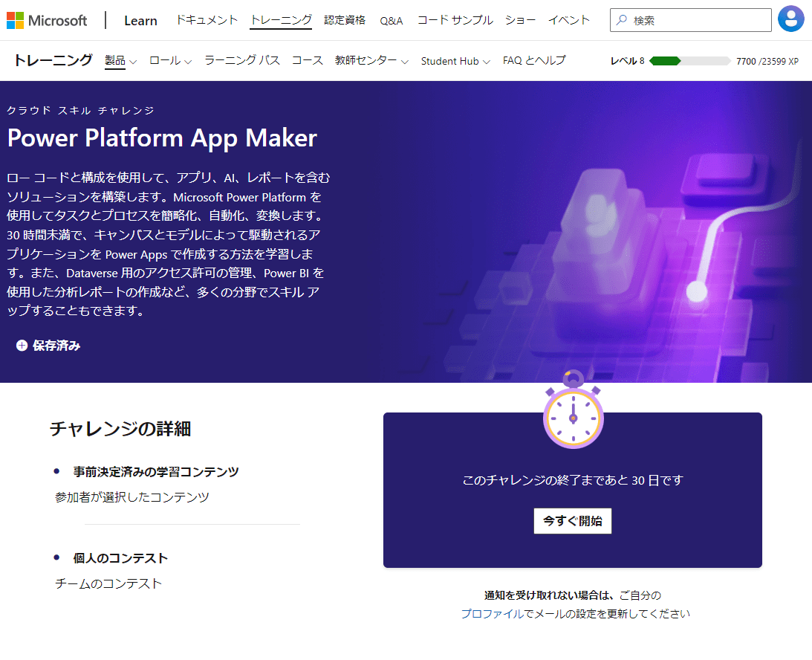Click the Microsoft logo
This screenshot has width=812, height=660.
point(47,20)
